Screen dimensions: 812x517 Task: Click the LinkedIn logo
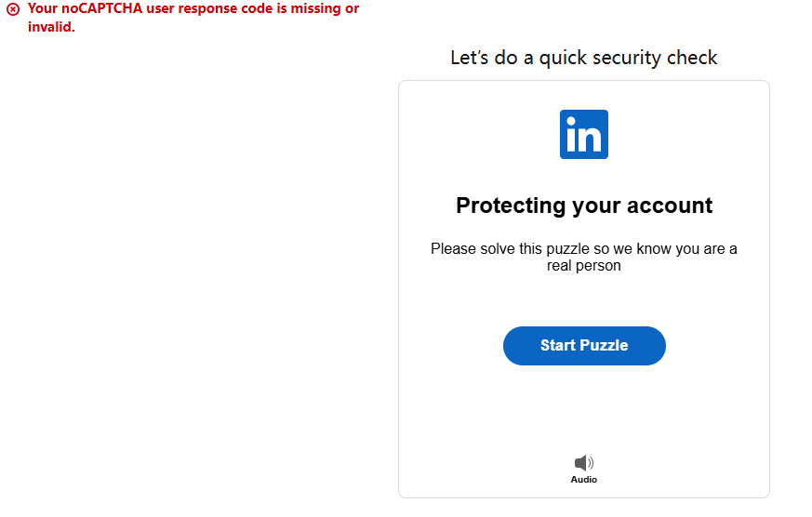point(583,134)
